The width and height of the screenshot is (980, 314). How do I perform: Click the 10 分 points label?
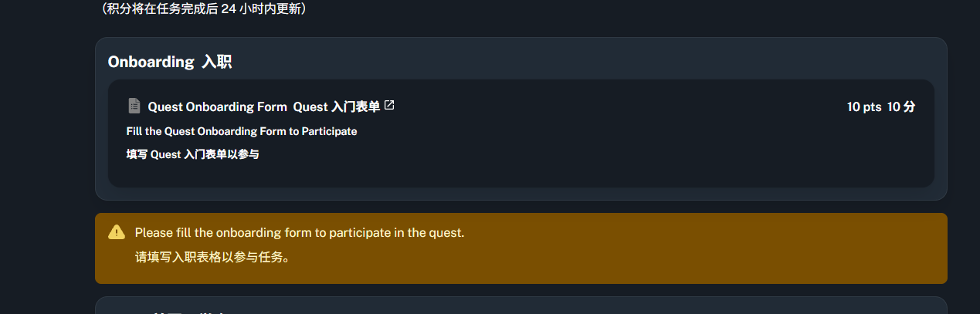coord(901,107)
